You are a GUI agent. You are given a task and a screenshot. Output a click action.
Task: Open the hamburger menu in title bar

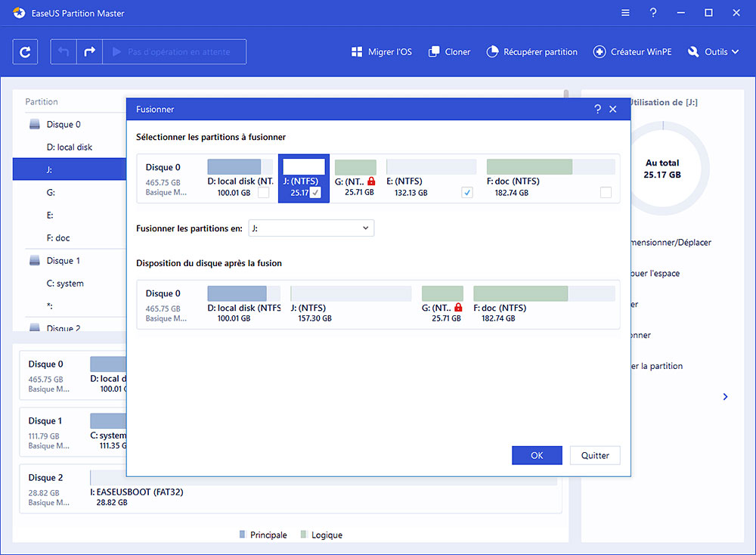click(x=625, y=13)
